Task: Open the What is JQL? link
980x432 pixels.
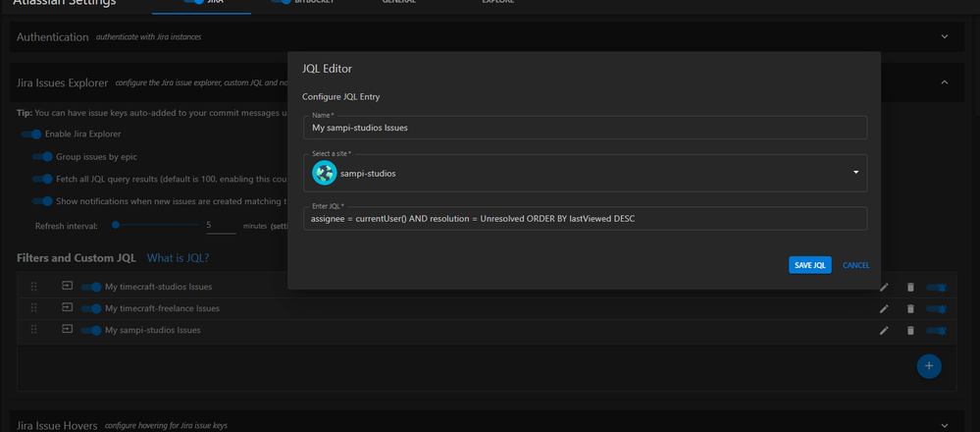Action: (x=178, y=258)
